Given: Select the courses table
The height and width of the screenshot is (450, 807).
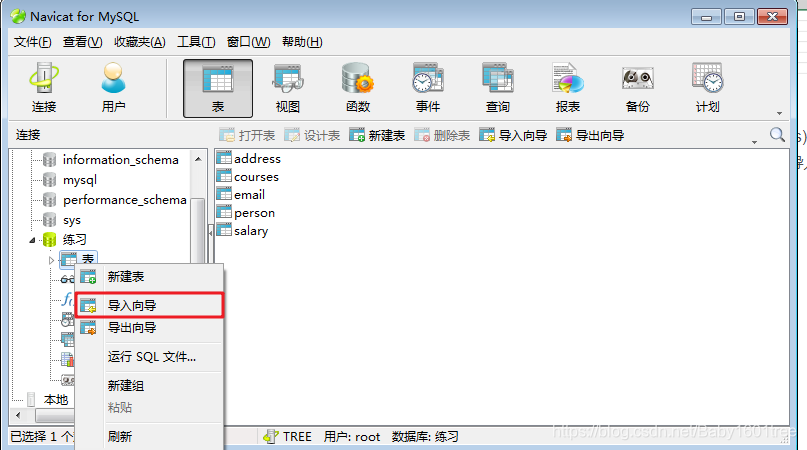Looking at the screenshot, I should (x=248, y=177).
